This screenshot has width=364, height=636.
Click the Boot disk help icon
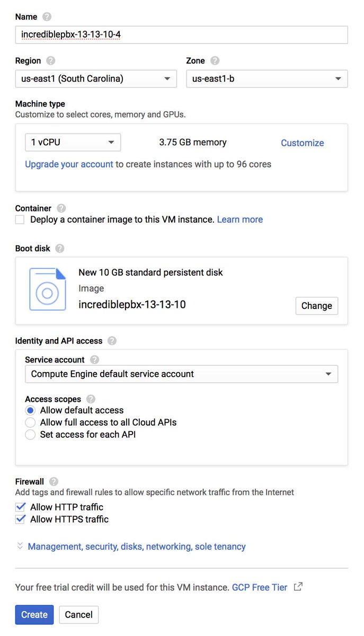pyautogui.click(x=59, y=248)
